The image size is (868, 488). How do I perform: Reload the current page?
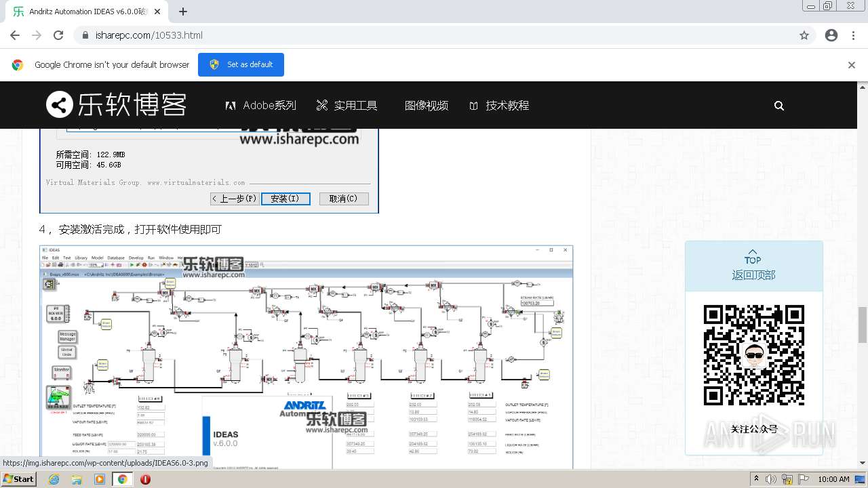[58, 35]
